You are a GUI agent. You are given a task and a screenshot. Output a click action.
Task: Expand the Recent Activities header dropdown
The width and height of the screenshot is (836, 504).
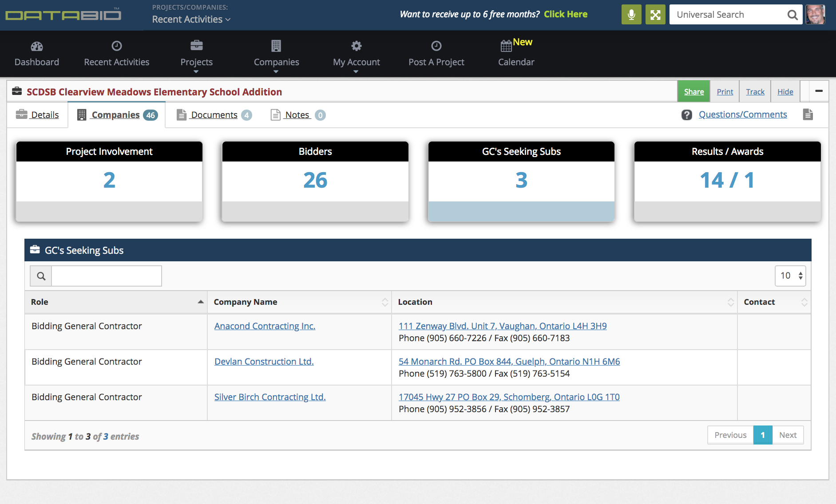click(191, 19)
